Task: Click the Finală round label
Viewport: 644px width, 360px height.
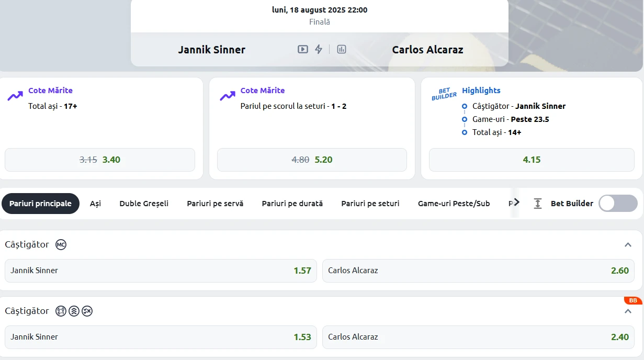Action: (x=320, y=22)
